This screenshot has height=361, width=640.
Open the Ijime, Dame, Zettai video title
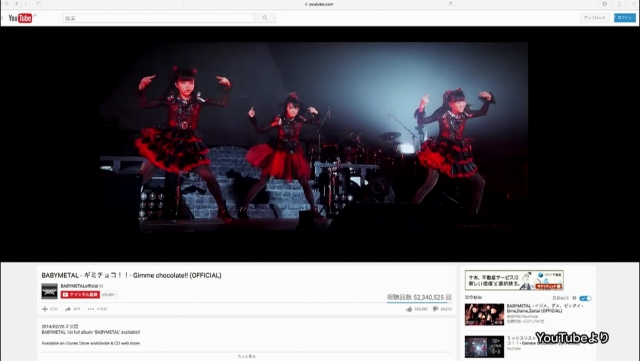[545, 308]
